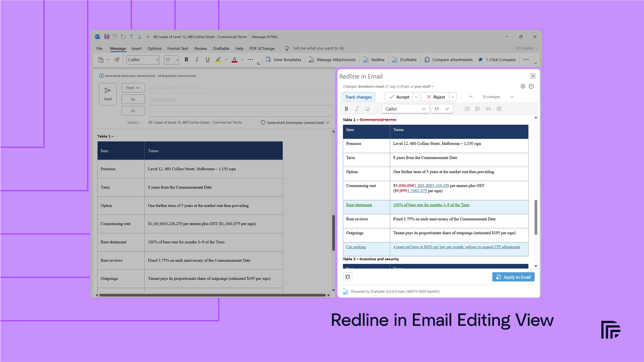
Task: Click the Send button
Action: [x=108, y=94]
